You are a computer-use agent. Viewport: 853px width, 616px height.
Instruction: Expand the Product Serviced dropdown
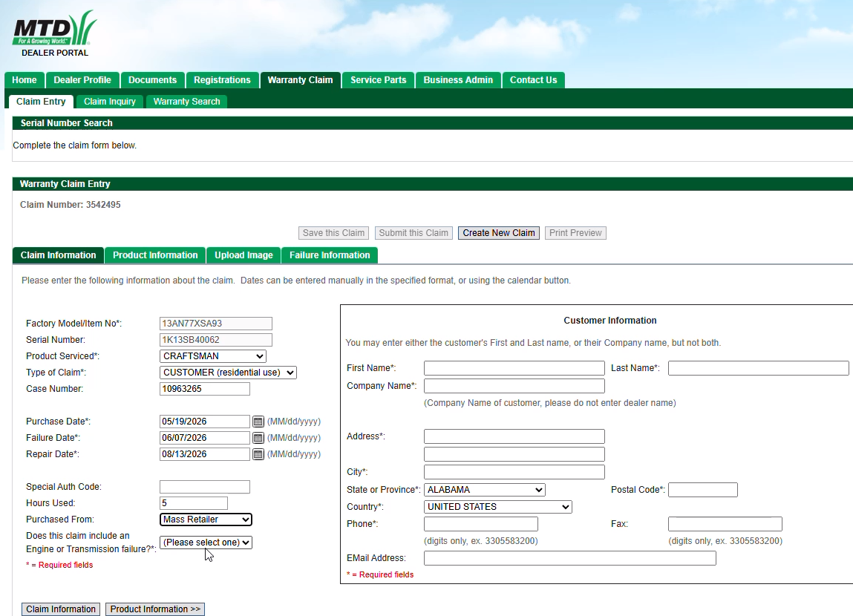coord(213,356)
